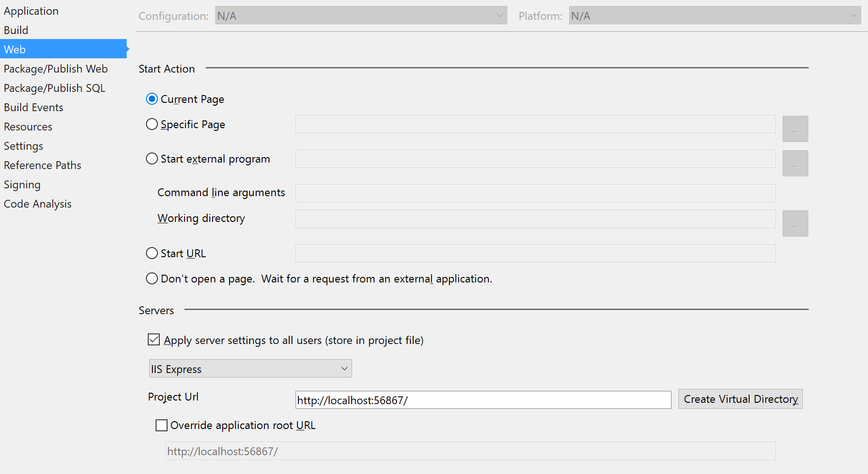Select Start external program radio button
The height and width of the screenshot is (474, 868).
pos(152,159)
